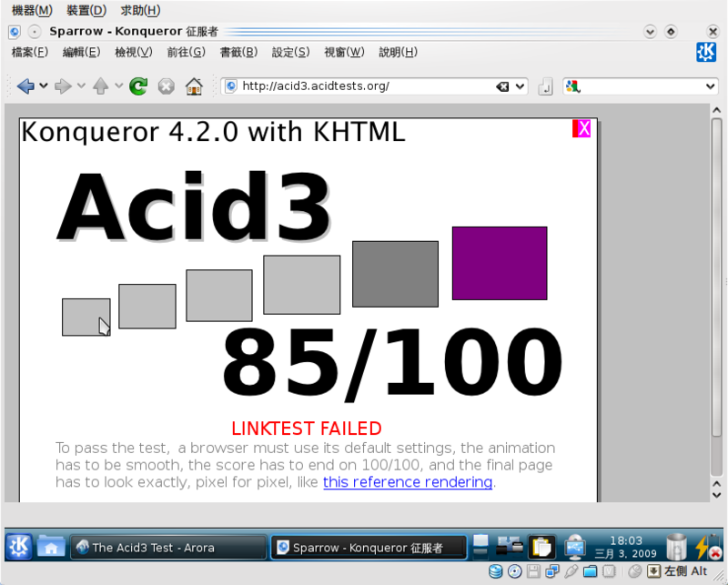The image size is (728, 585).
Task: Go to the Home page icon
Action: [193, 86]
